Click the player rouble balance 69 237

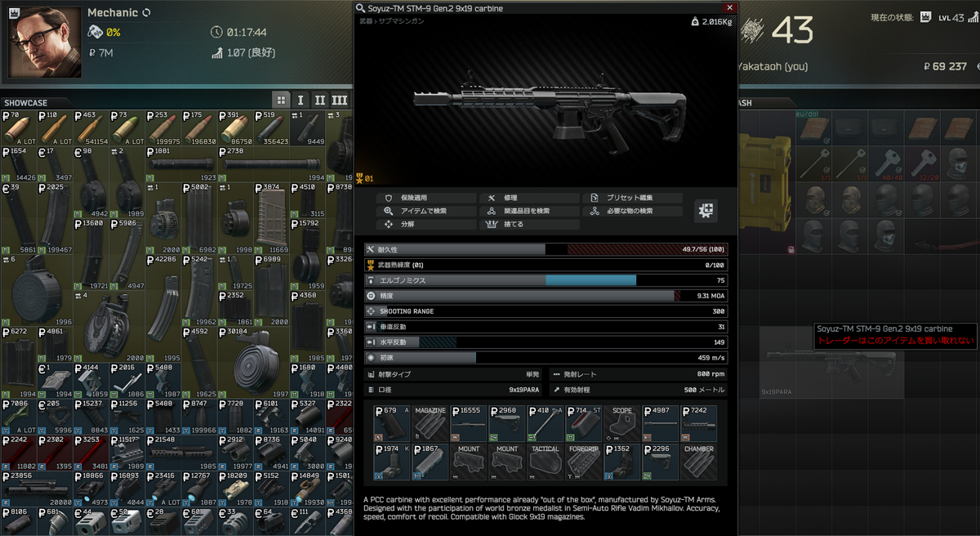(x=945, y=66)
